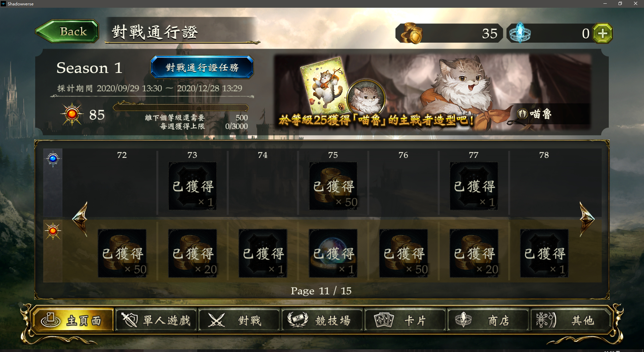Viewport: 644px width, 352px height.
Task: Click the green Back button
Action: [67, 31]
